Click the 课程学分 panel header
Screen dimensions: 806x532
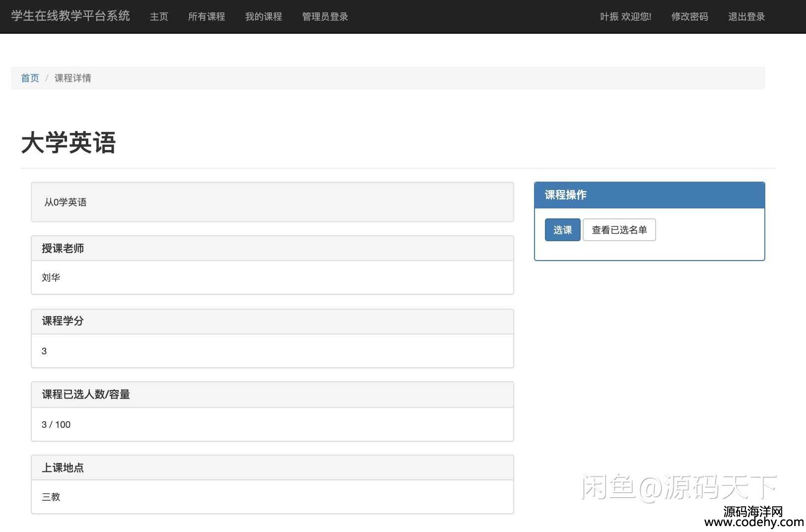click(x=272, y=321)
